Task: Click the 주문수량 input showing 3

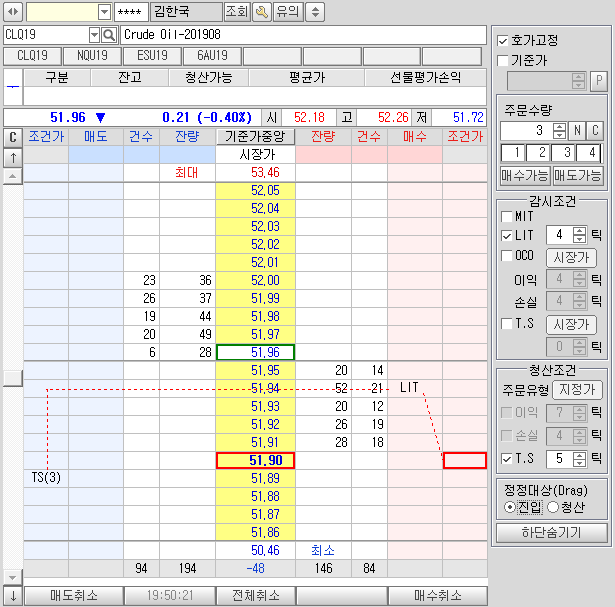Action: [x=527, y=130]
